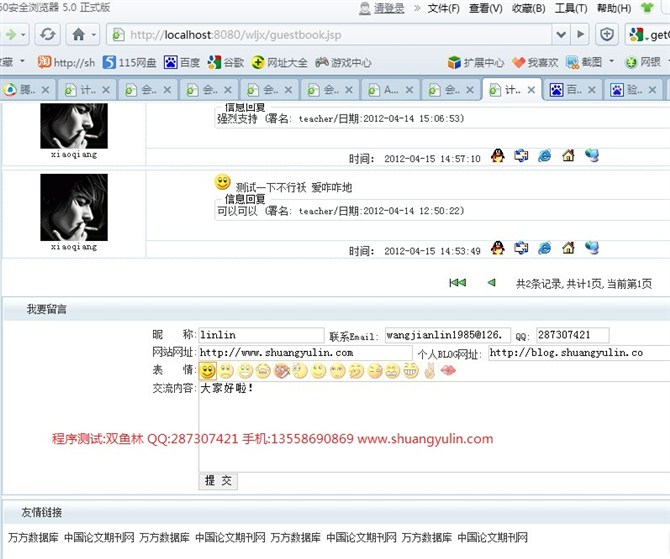This screenshot has width=670, height=559.
Task: Click the 网站网址 input field
Action: [305, 353]
